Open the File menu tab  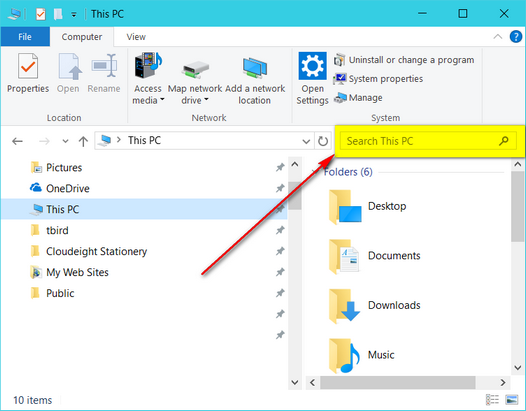(x=25, y=37)
